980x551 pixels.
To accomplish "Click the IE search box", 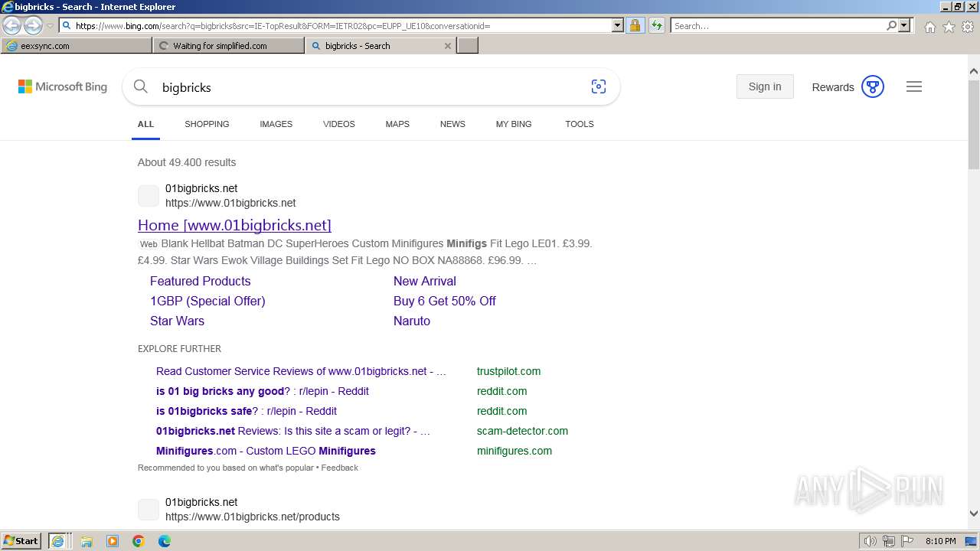I will tap(777, 25).
